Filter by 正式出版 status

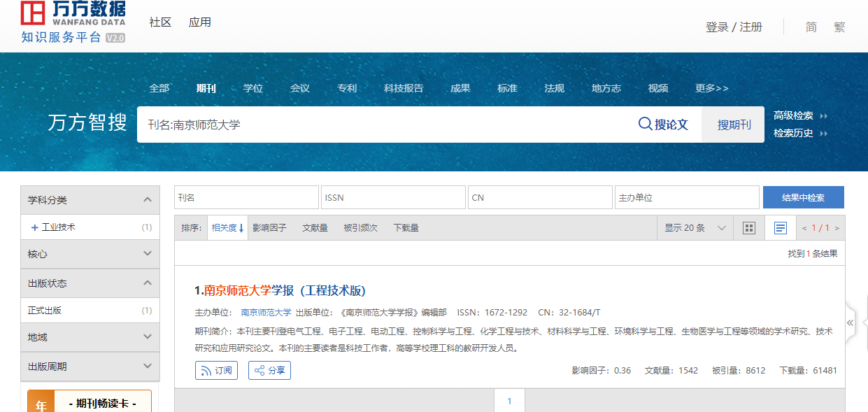click(45, 310)
